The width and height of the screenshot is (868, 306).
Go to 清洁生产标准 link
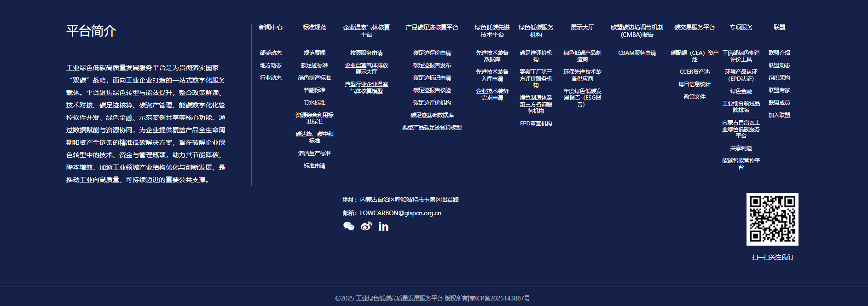[314, 153]
